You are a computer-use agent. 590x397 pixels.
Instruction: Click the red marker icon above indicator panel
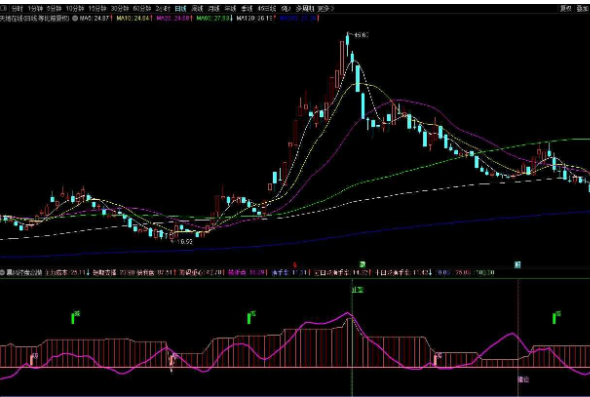point(295,265)
